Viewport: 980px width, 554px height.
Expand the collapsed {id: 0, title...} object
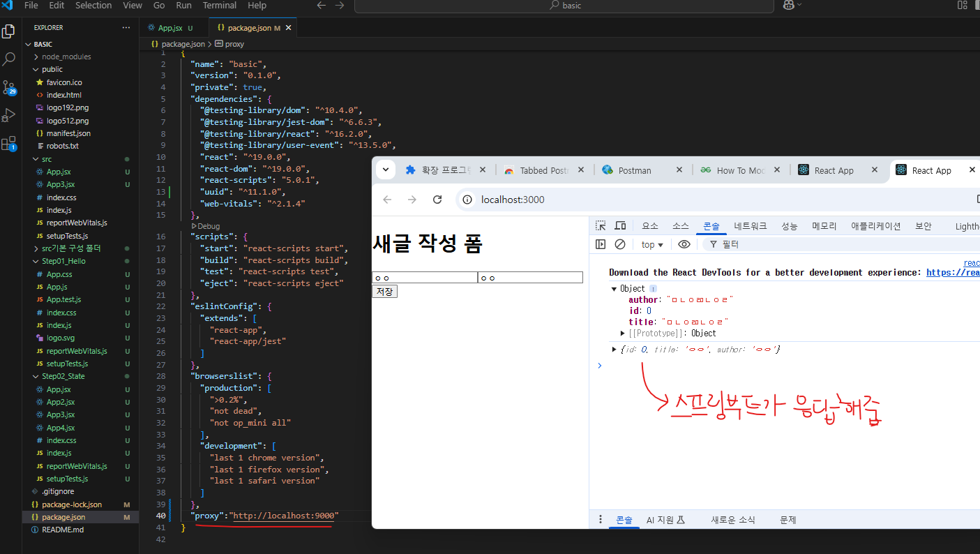pyautogui.click(x=614, y=349)
